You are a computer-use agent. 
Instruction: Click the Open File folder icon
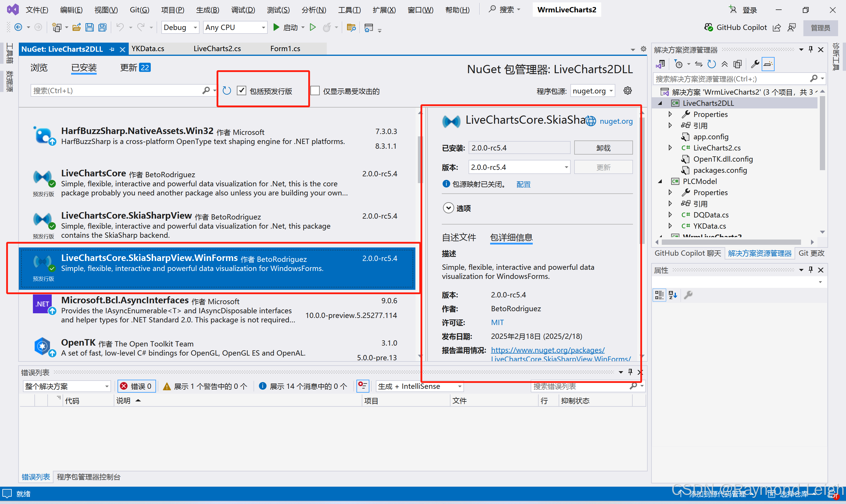pyautogui.click(x=76, y=28)
